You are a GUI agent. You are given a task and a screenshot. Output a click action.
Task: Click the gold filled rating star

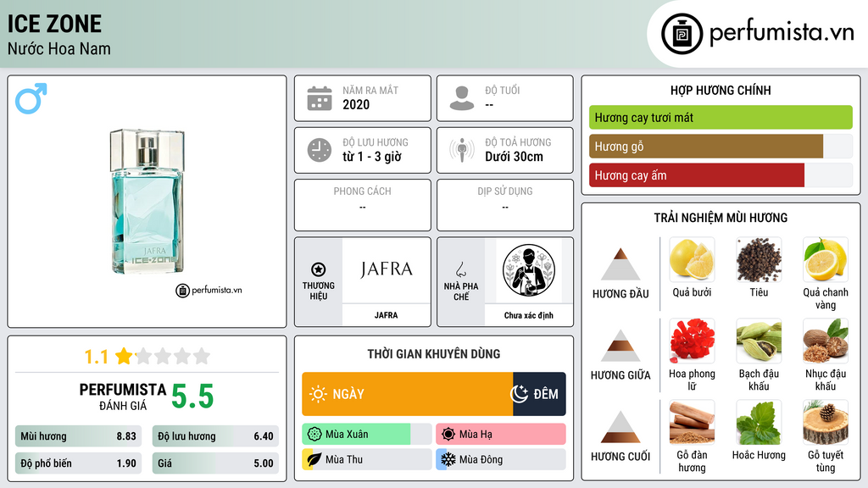coord(124,356)
